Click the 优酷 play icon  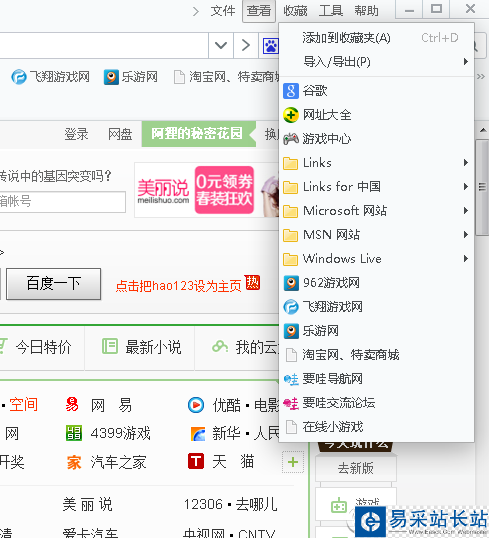196,405
